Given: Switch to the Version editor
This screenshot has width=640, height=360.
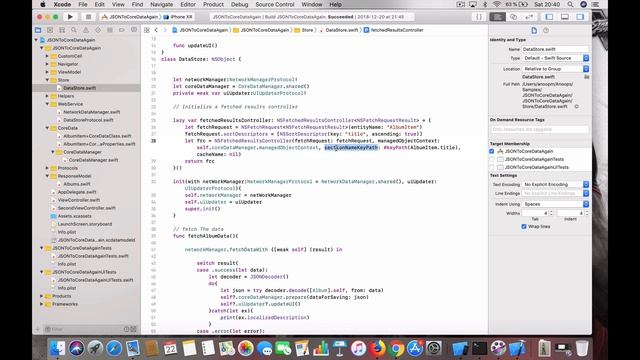Looking at the screenshot, I should click(529, 17).
